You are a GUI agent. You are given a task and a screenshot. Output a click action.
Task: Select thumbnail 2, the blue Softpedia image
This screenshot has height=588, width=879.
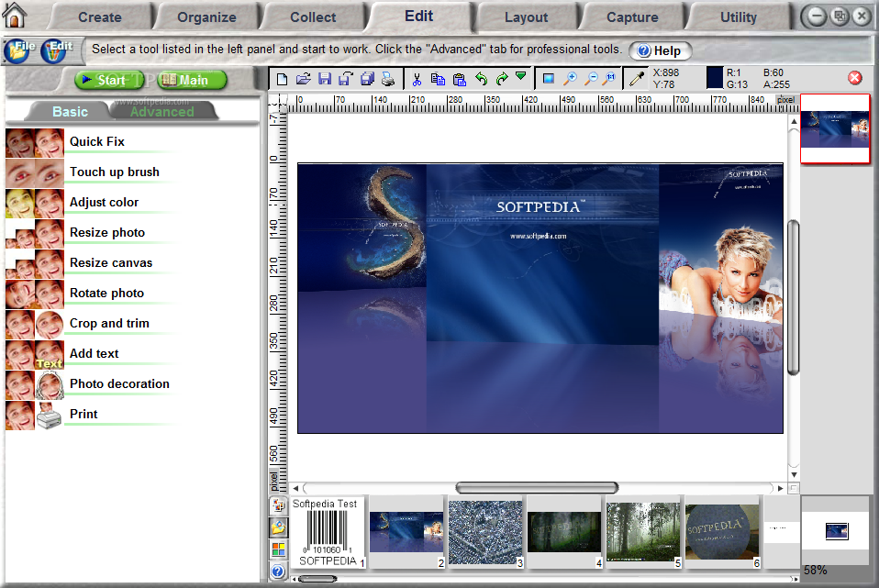point(407,533)
